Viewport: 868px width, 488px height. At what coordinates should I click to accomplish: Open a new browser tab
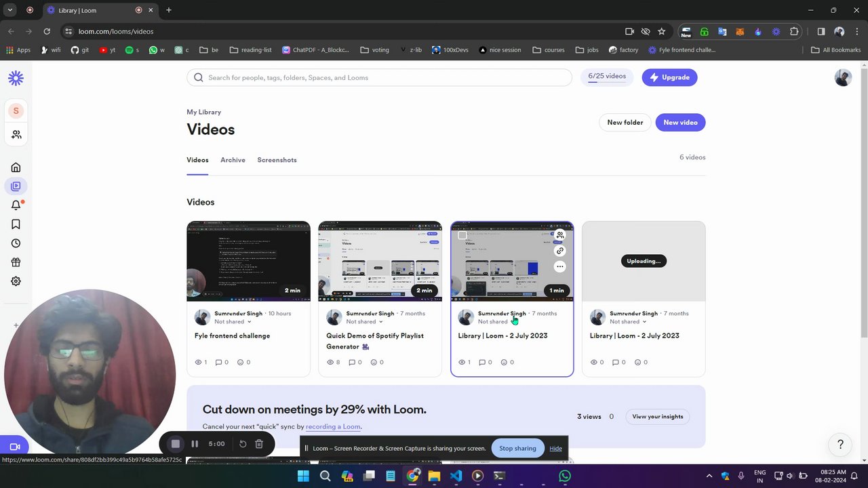[169, 10]
